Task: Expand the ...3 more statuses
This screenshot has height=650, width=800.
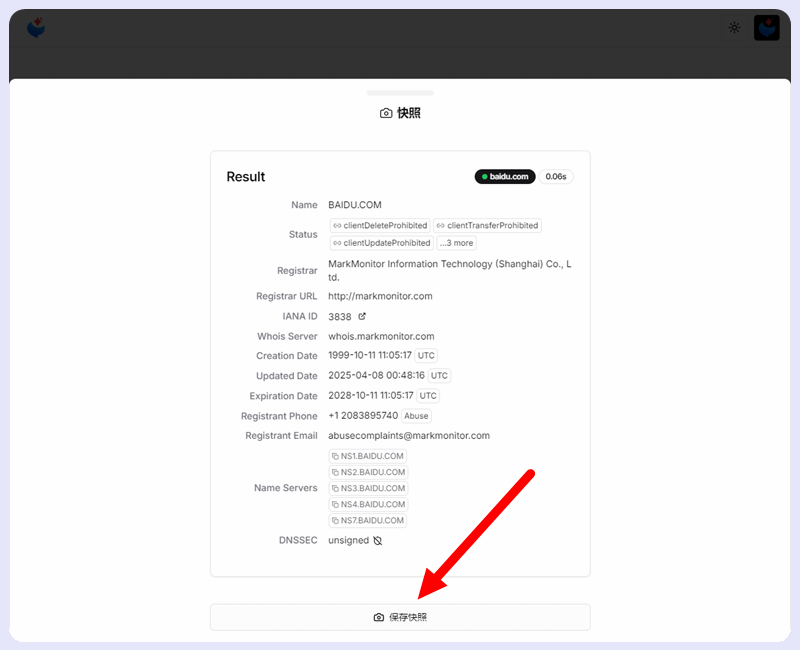Action: [x=456, y=243]
